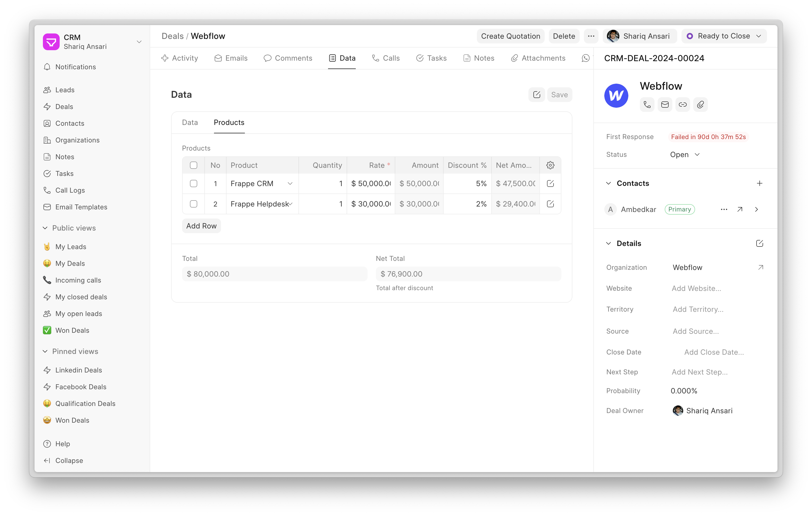
Task: Switch to the Comments tab
Action: 288,58
